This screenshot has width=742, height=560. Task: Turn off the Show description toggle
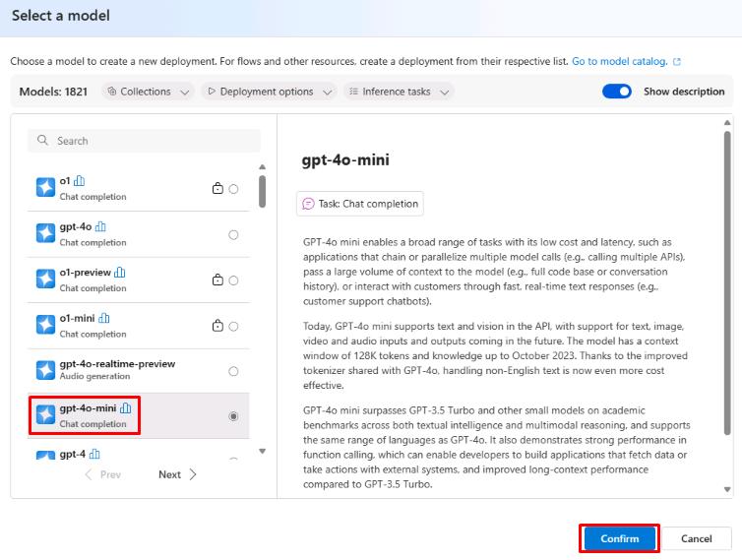coord(617,92)
